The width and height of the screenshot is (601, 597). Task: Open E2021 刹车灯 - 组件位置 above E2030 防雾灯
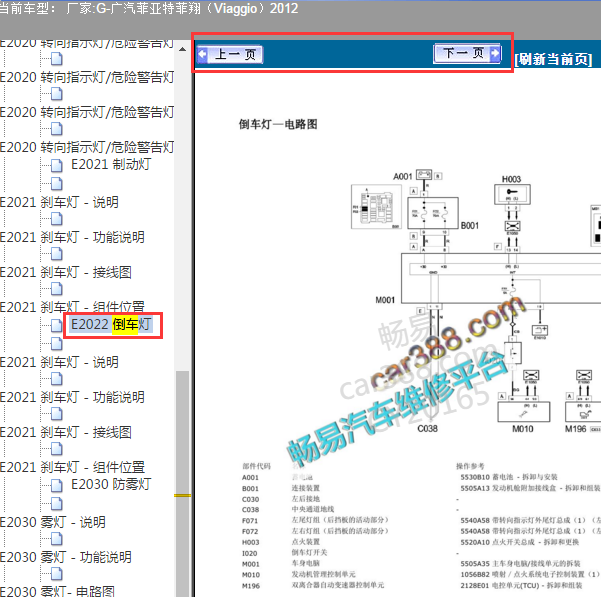point(72,467)
